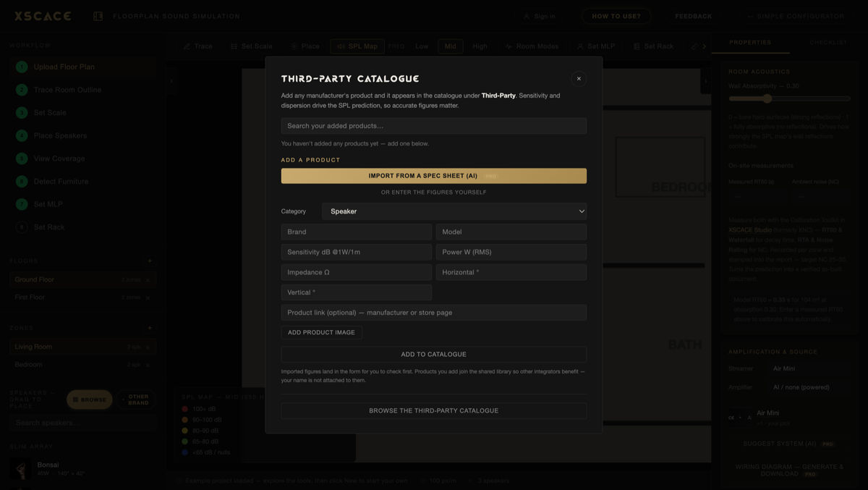Show more toolbar tools with right chevron

tap(704, 46)
